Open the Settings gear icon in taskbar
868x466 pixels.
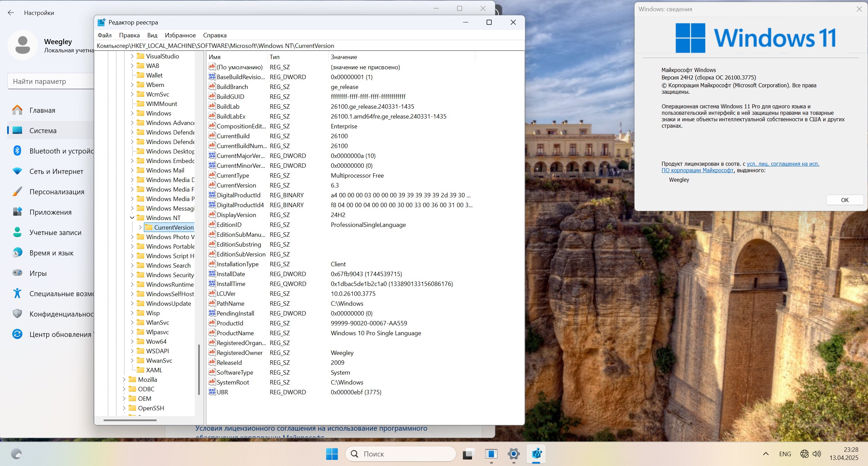pos(513,454)
